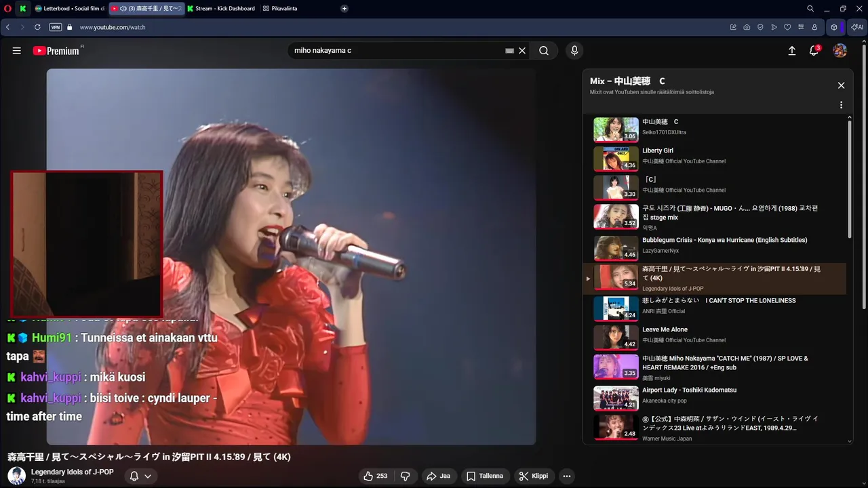Screen dimensions: 868x488
Task: Play 'I CAN'T STOP THE LONELINESS' by ANRI
Action: [x=715, y=308]
